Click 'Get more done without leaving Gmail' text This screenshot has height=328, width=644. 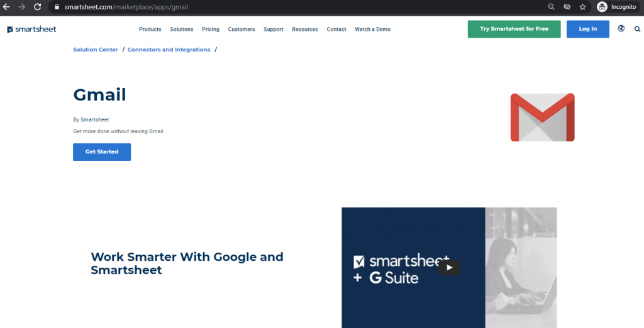[x=118, y=131]
